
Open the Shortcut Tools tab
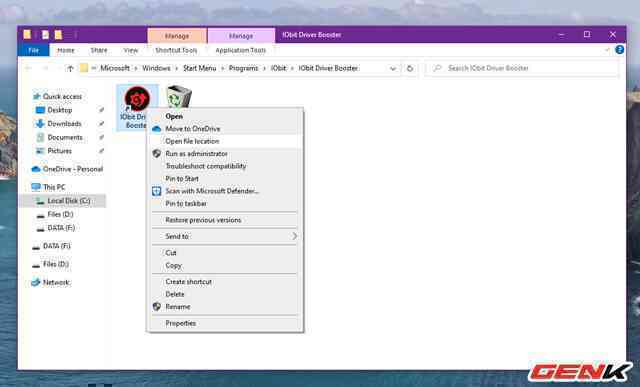coord(176,50)
